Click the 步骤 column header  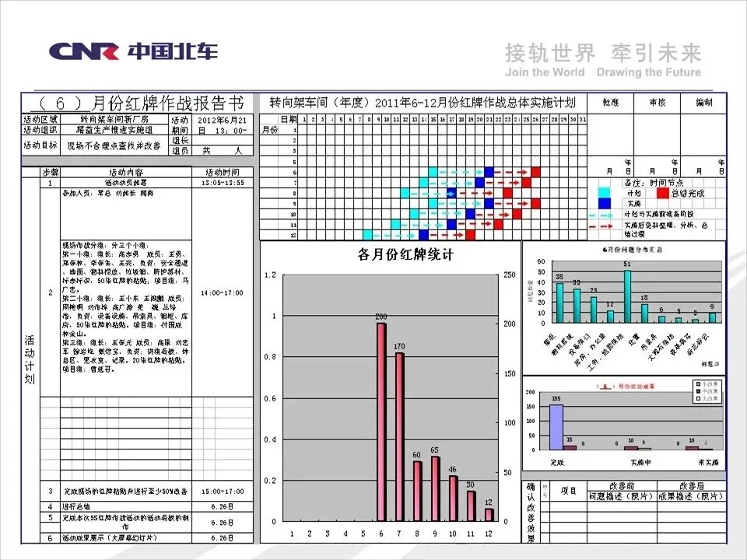[51, 173]
